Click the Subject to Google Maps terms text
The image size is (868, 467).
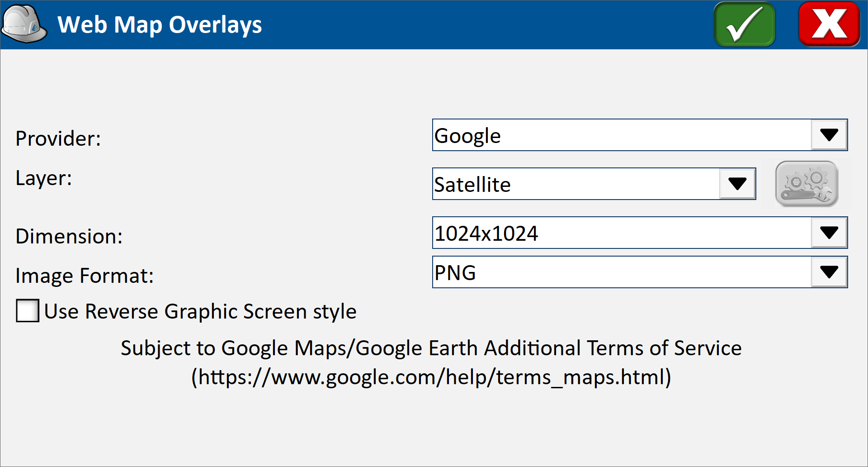pyautogui.click(x=431, y=348)
